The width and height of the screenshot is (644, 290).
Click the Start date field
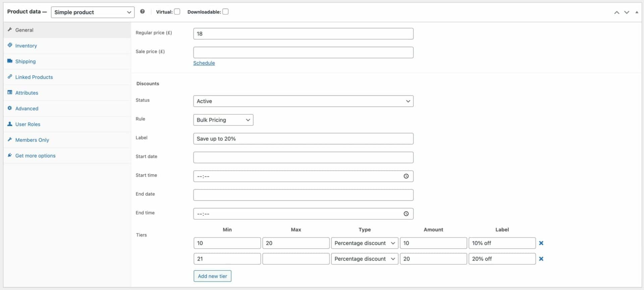click(303, 157)
